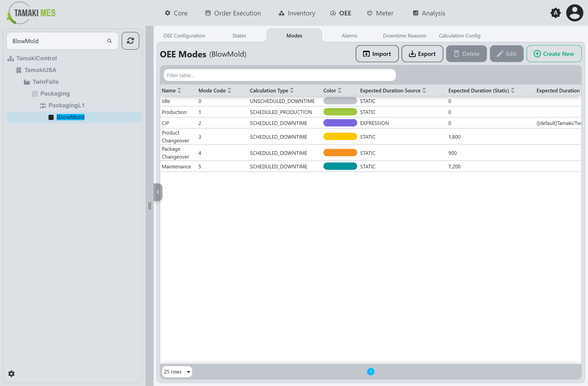Image resolution: width=588 pixels, height=386 pixels.
Task: Click the CIP purple color swatch
Action: pos(340,123)
